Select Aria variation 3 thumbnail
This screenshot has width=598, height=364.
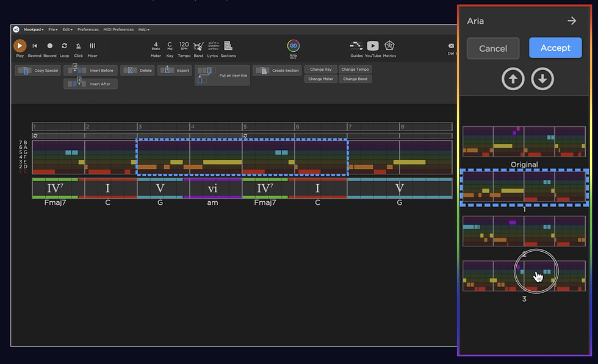524,274
